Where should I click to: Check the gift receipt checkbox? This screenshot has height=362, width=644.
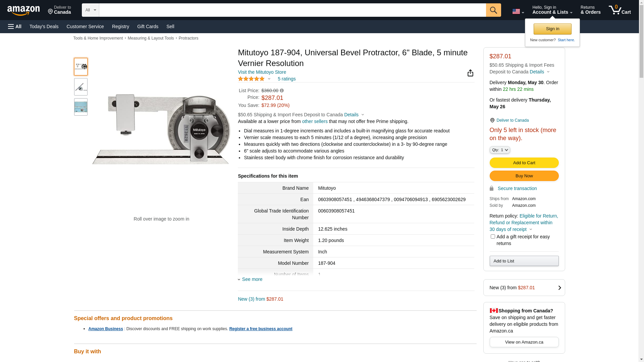(x=493, y=237)
